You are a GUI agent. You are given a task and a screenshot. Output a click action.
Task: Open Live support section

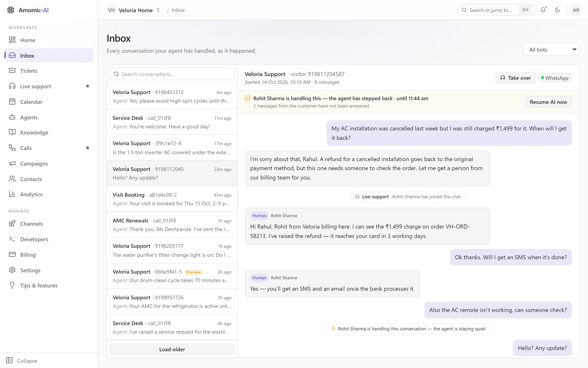tap(49, 86)
